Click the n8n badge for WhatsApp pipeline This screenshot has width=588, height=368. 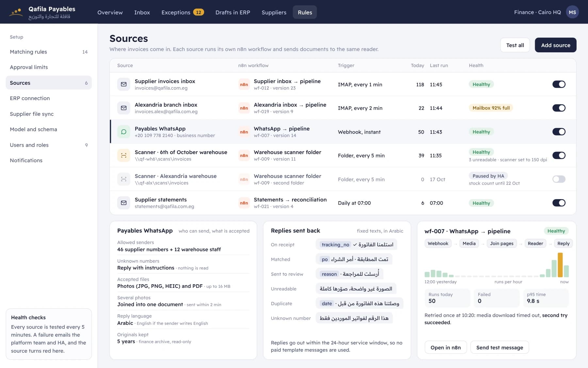coord(244,132)
